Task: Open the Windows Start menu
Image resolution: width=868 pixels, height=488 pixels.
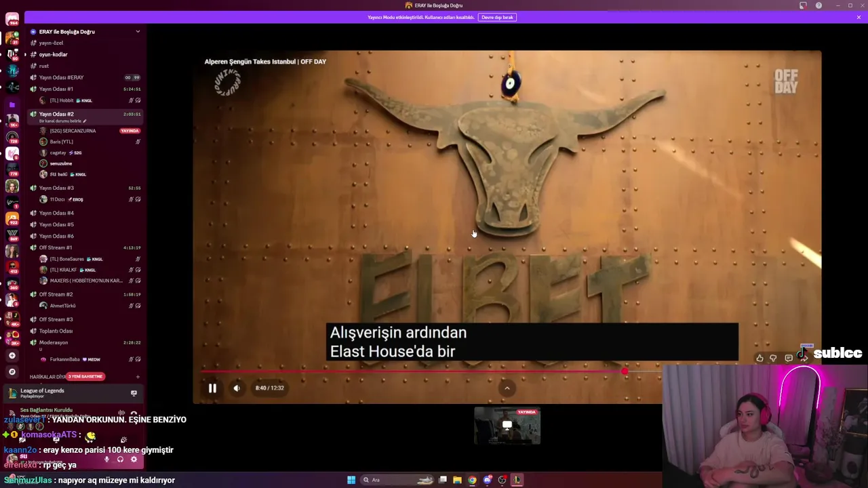Action: click(x=351, y=480)
